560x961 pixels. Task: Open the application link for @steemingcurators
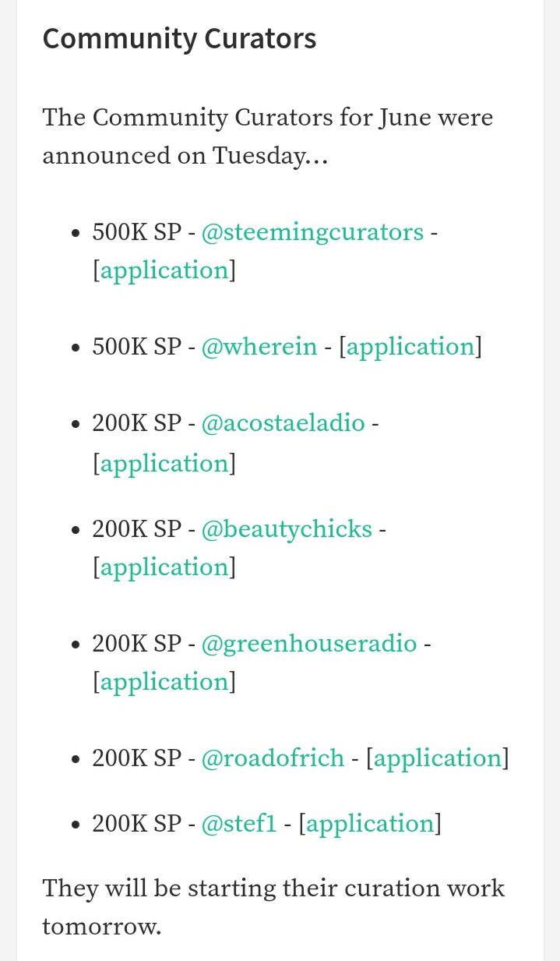coord(164,270)
